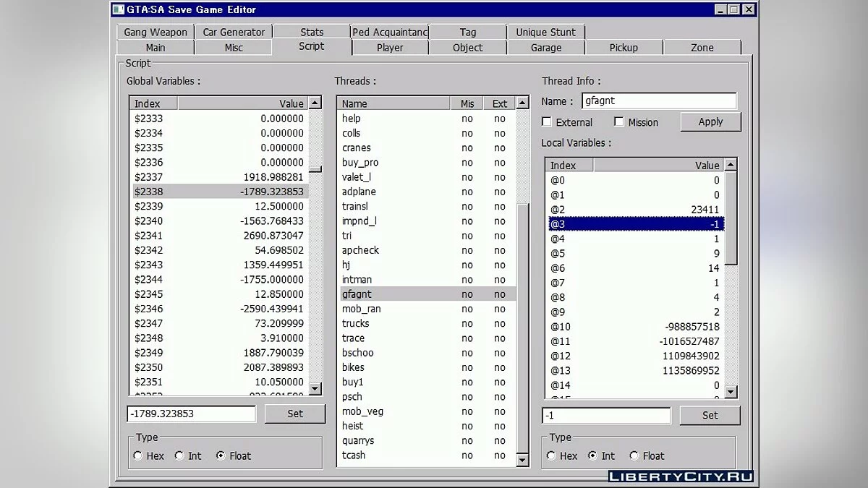Viewport: 868px width, 488px height.
Task: Open the Ped Acquaintance tab
Action: point(389,32)
